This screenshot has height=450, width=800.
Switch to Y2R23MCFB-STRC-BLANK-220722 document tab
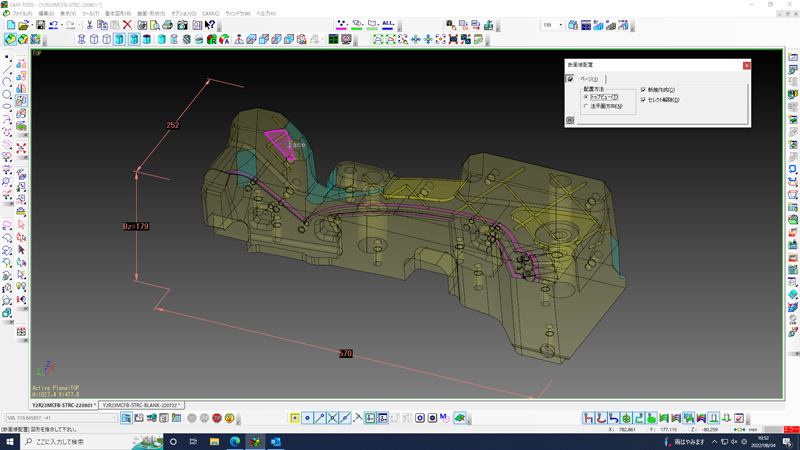(x=141, y=405)
